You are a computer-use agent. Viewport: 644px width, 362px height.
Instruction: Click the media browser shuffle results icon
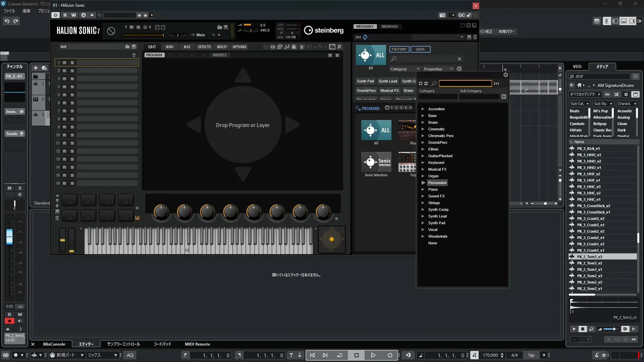(616, 95)
